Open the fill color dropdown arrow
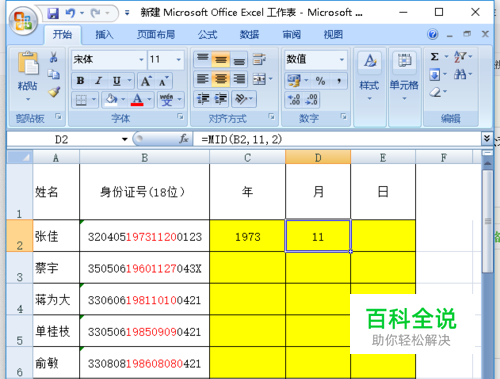The width and height of the screenshot is (500, 379). click(x=123, y=100)
